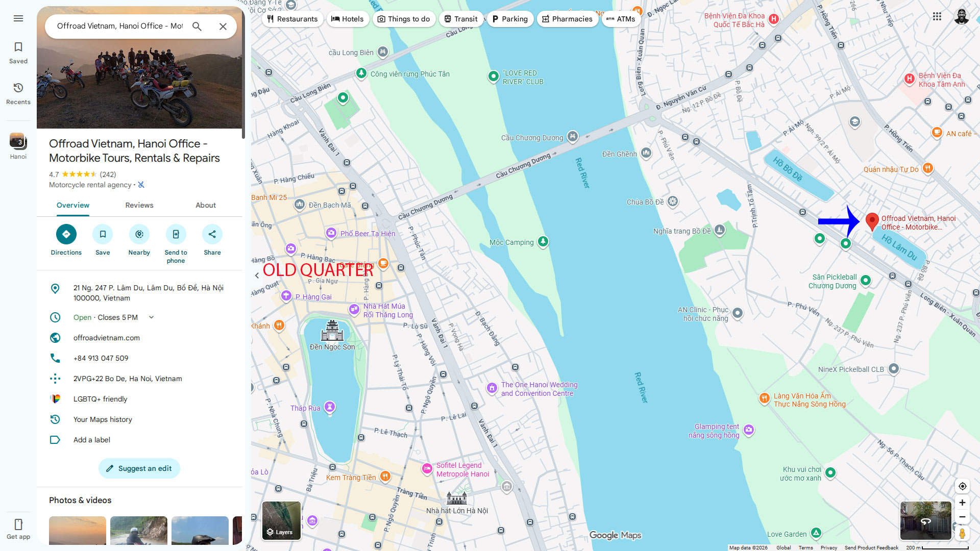This screenshot has width=980, height=551.
Task: Open the Street View preview thumbnail
Action: (x=926, y=520)
